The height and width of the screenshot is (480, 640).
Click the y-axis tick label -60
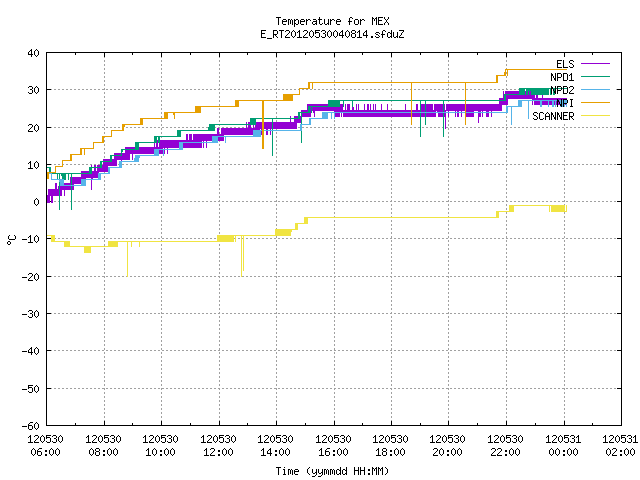point(31,426)
